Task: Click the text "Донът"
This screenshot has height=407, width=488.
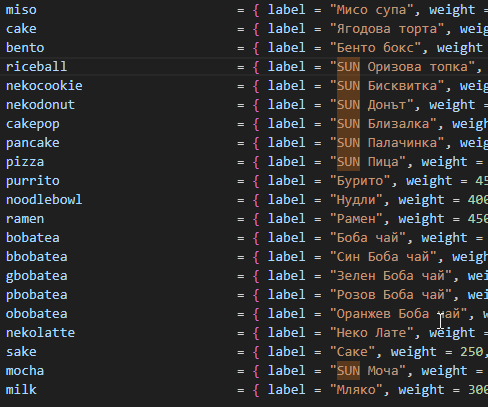Action: [387, 105]
